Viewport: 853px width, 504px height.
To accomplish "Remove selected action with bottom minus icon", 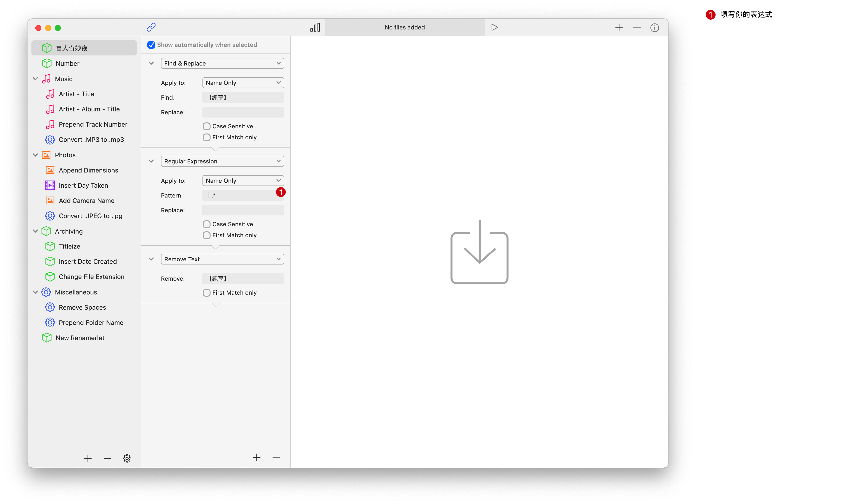I will coord(276,457).
